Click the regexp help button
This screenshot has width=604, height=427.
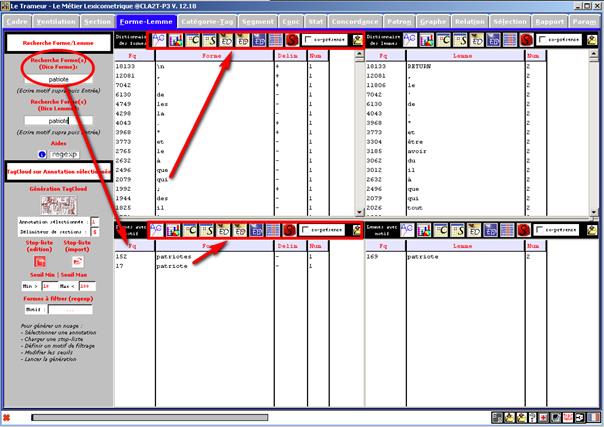[62, 153]
